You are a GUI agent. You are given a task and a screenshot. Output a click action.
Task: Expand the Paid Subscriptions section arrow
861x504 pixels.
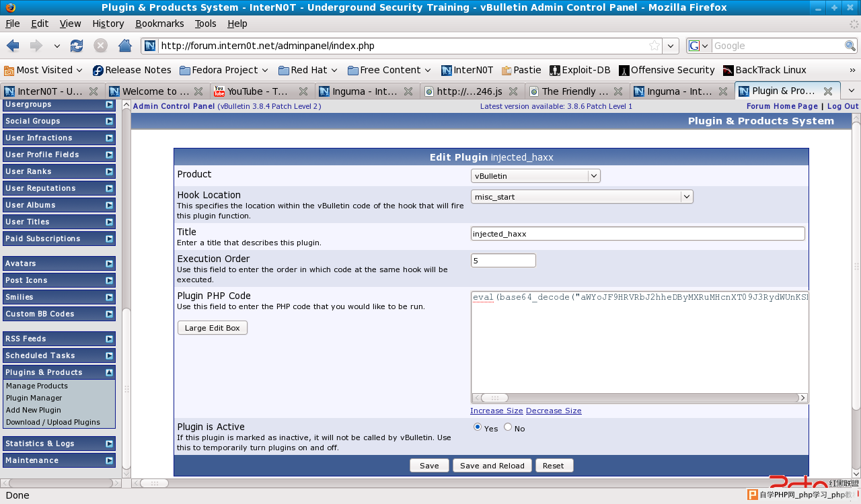[x=109, y=239]
